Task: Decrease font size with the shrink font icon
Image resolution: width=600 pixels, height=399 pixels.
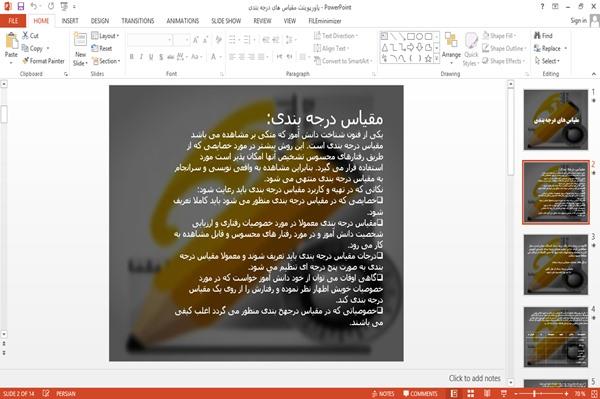Action: [205, 40]
